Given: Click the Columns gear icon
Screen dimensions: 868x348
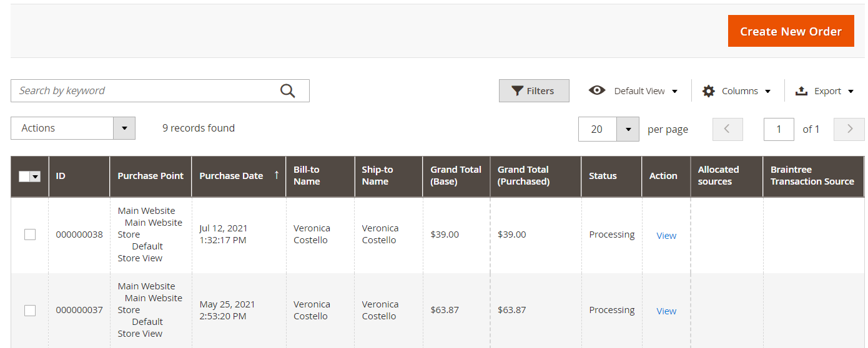Looking at the screenshot, I should coord(708,91).
